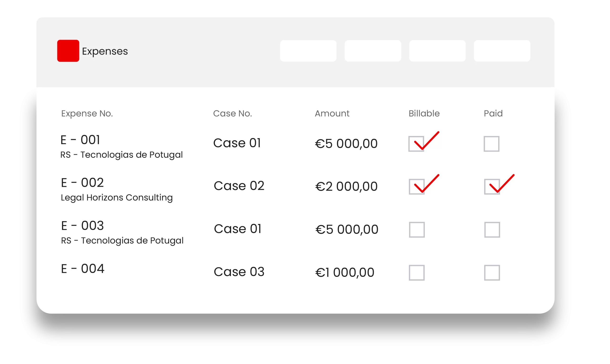Click the last blank header button
Screen dimensions: 610x364
pyautogui.click(x=502, y=51)
